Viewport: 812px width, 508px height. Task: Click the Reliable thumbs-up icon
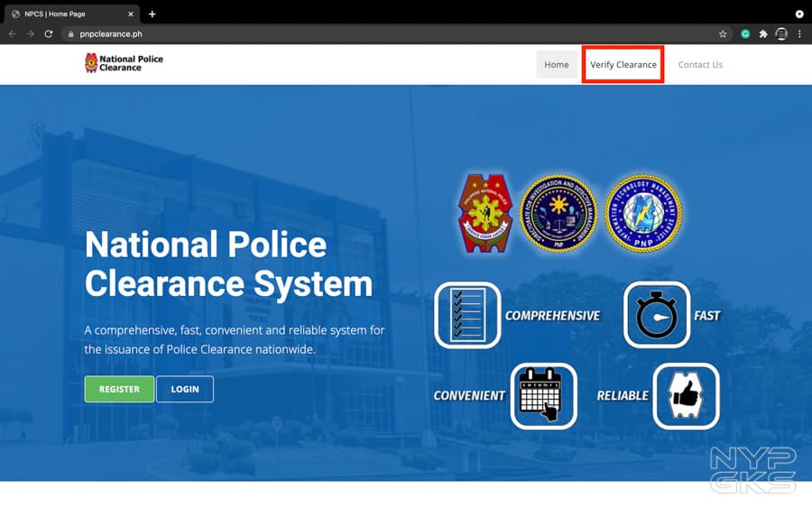[686, 395]
